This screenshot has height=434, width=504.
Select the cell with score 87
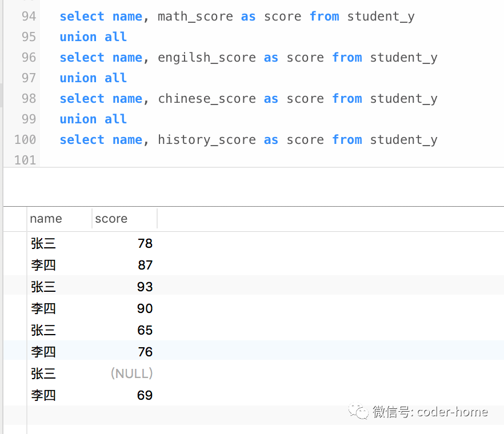click(x=145, y=265)
